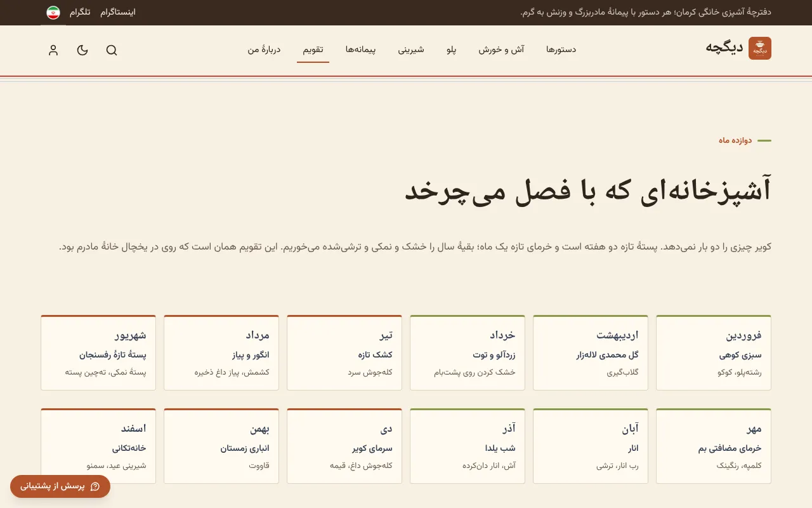Select the اسفند month card

(x=98, y=446)
